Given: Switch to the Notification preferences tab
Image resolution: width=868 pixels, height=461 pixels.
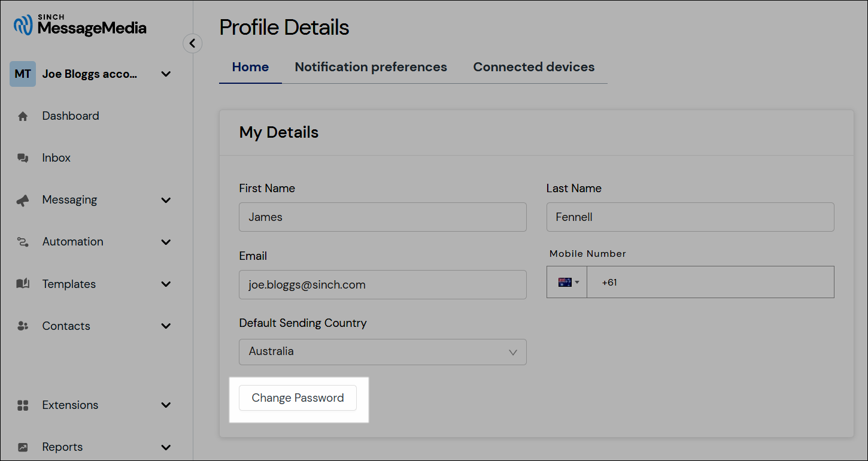Looking at the screenshot, I should [x=371, y=67].
